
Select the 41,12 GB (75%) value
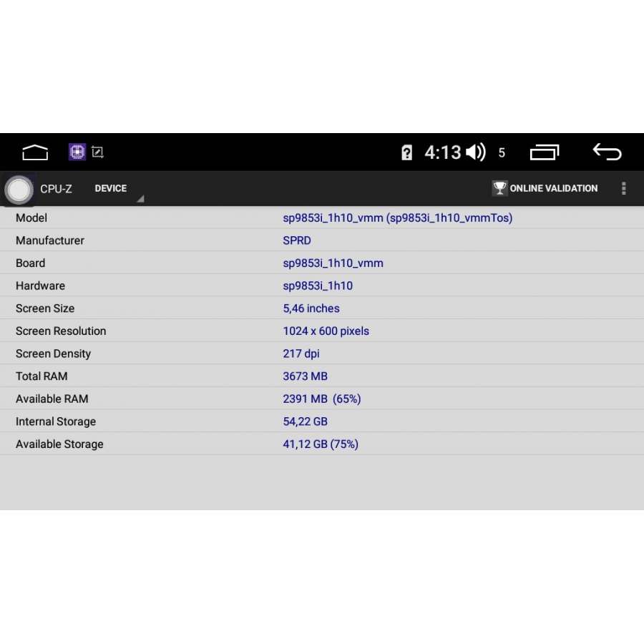click(321, 444)
